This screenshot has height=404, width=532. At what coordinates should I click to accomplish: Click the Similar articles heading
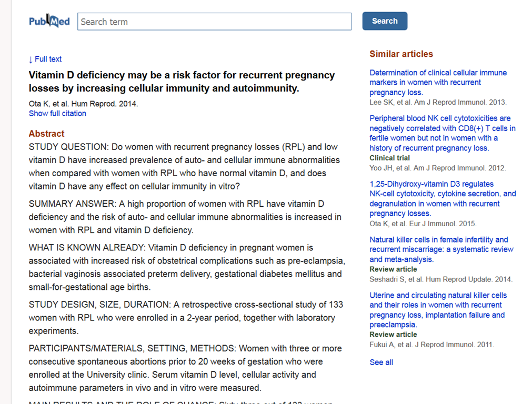(x=401, y=54)
